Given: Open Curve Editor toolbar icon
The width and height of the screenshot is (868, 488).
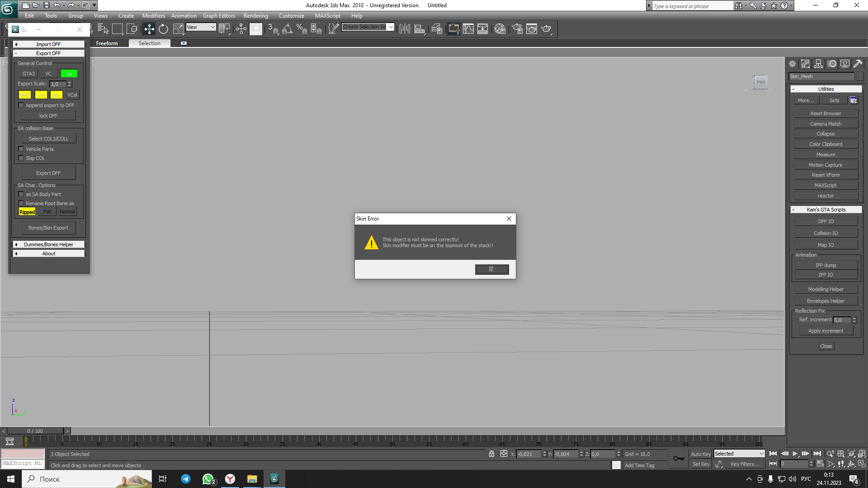Looking at the screenshot, I should tap(468, 29).
